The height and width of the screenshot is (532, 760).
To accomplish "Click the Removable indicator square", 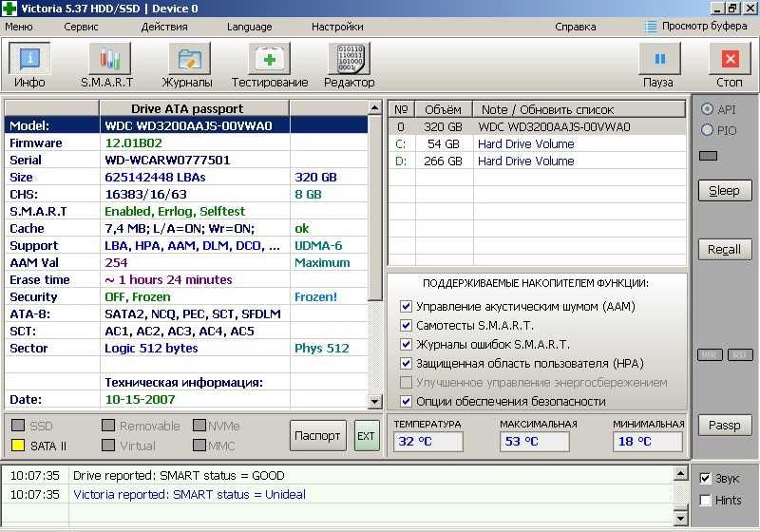I will point(108,426).
